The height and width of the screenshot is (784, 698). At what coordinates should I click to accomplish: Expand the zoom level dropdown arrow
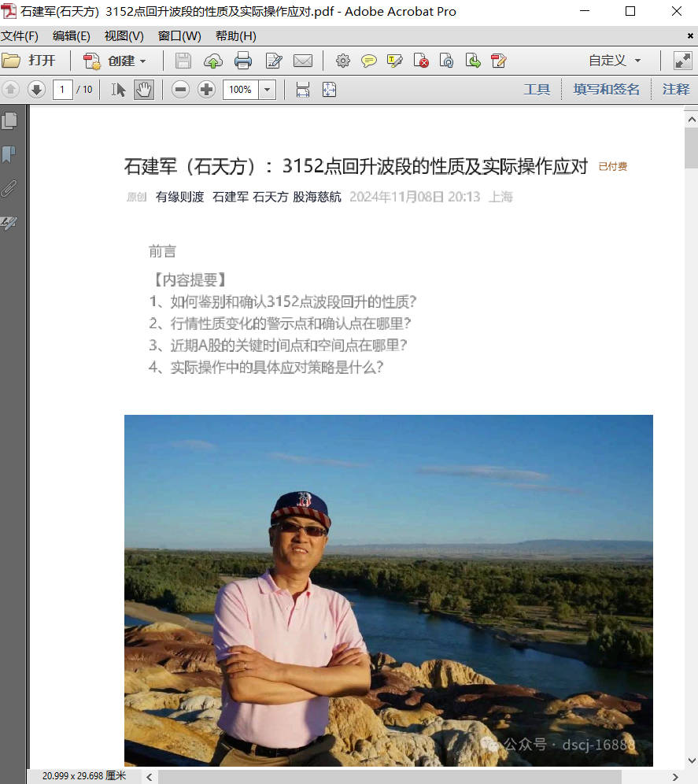coord(267,90)
